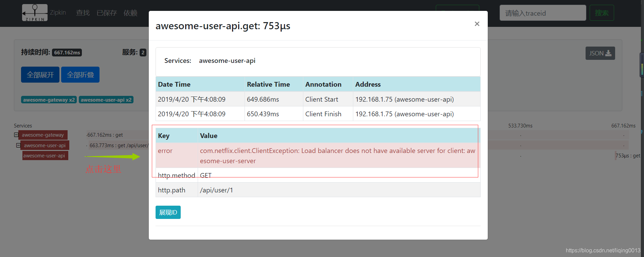Click the 650.439ms relative time cell
644x257 pixels.
(x=274, y=114)
